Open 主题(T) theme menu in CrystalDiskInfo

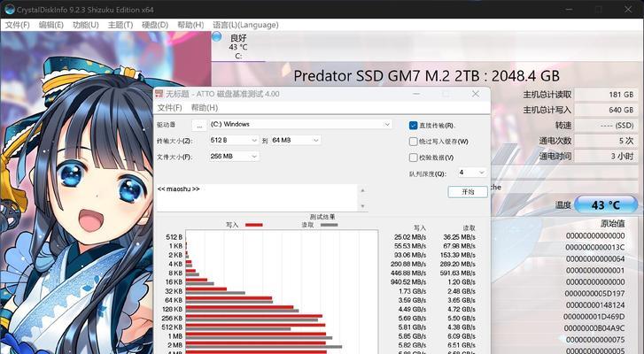tap(120, 25)
